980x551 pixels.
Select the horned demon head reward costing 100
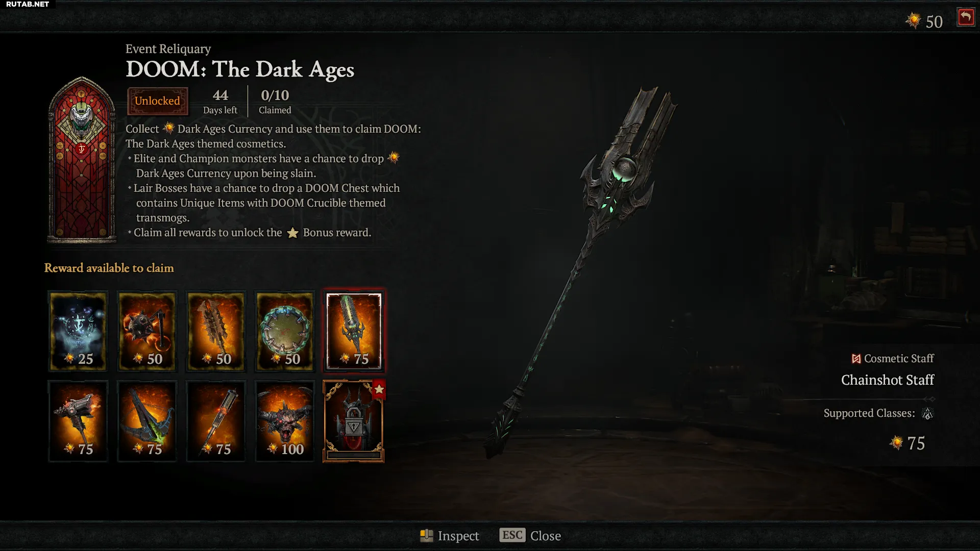point(285,421)
